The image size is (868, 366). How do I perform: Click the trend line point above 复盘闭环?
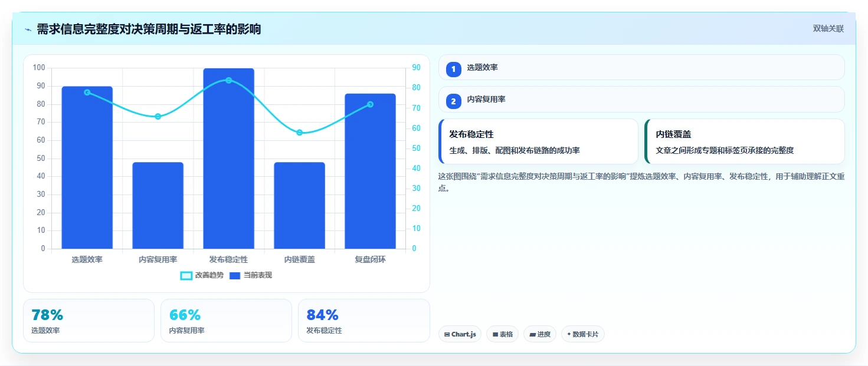click(371, 104)
